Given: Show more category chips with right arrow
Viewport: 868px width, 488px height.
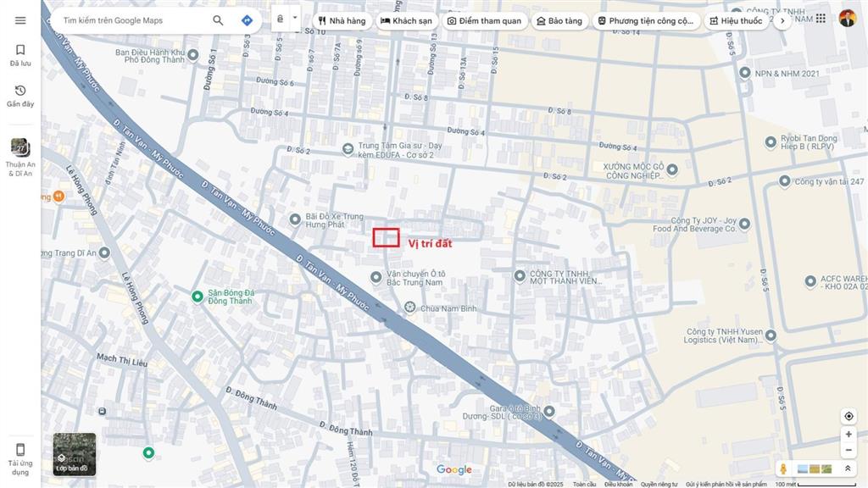Looking at the screenshot, I should pyautogui.click(x=782, y=21).
